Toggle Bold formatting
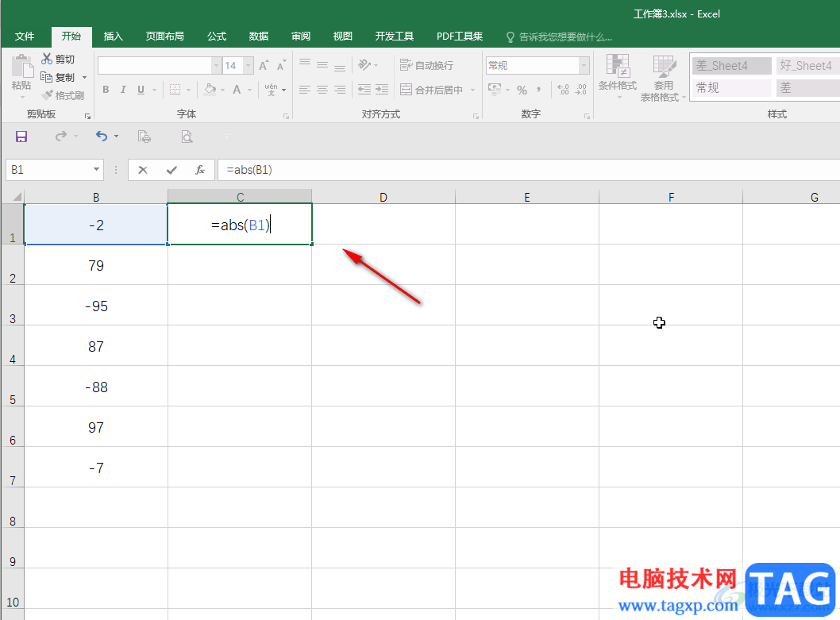The image size is (840, 620). pos(106,90)
